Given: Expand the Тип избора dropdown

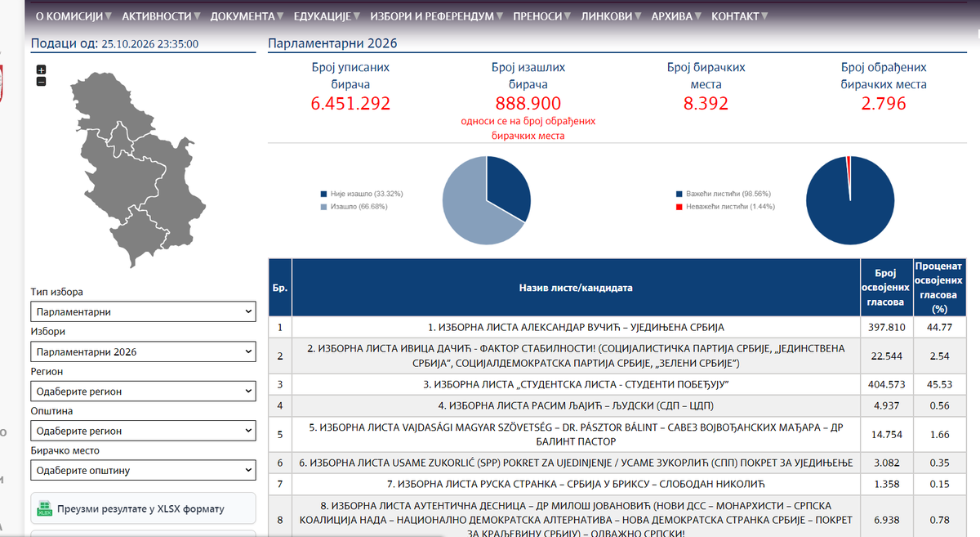Looking at the screenshot, I should (143, 311).
